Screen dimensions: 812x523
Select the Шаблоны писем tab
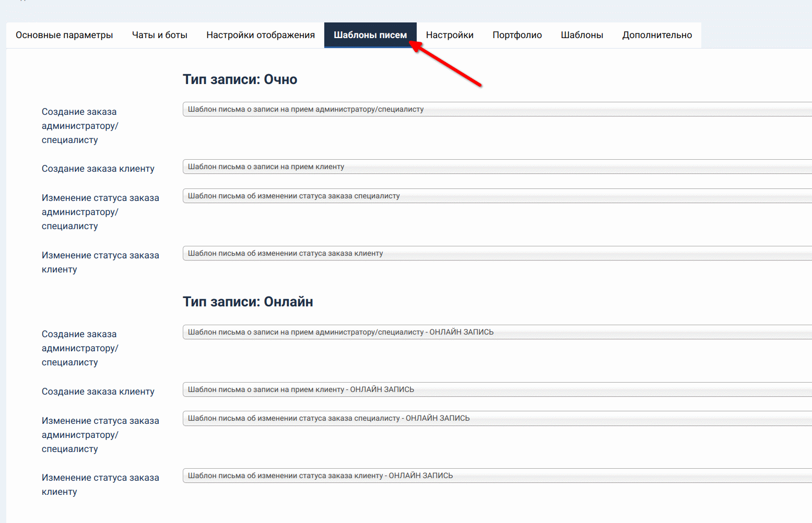(x=370, y=35)
